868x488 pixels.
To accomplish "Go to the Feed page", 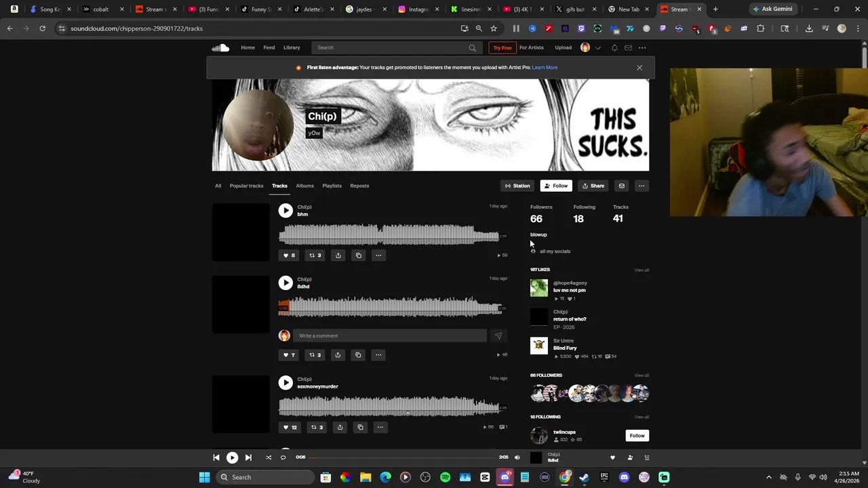I will pos(269,47).
